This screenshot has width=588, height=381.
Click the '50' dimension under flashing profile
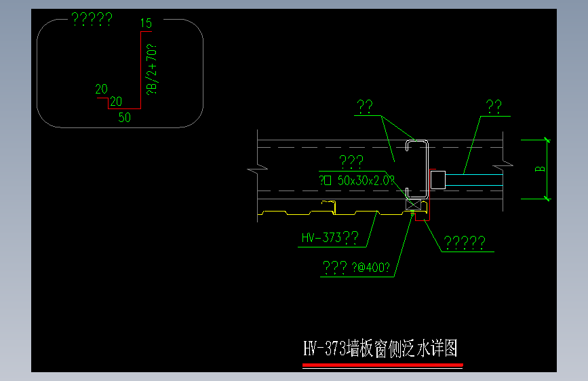[x=125, y=117]
